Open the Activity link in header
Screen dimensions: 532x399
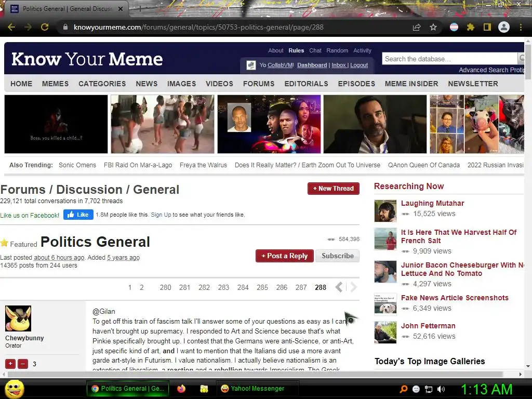[362, 50]
